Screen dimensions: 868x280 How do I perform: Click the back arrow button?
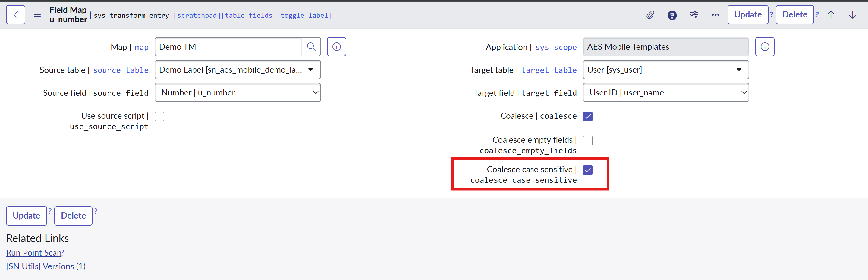(15, 15)
